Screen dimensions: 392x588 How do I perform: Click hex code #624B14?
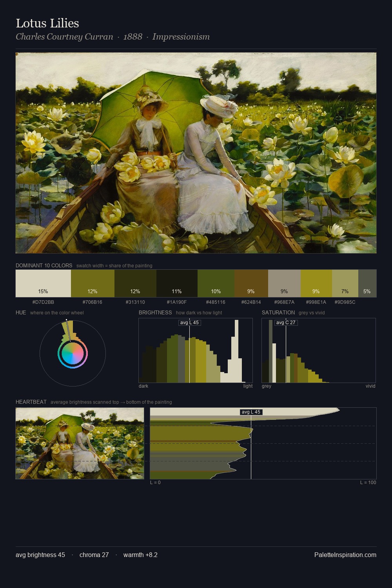(x=251, y=302)
